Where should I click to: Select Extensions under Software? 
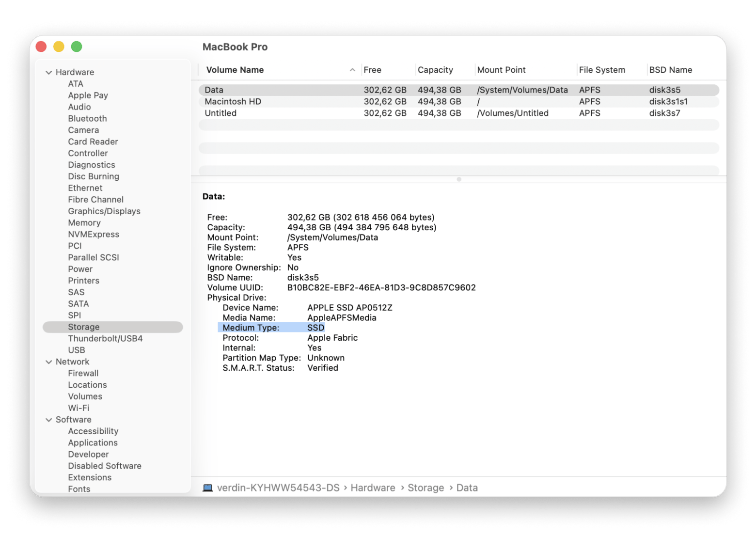pos(90,478)
